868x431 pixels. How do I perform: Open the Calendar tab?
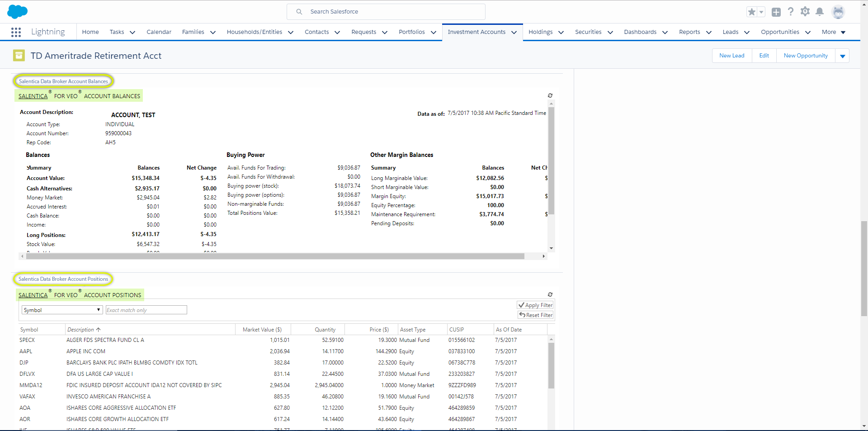(159, 32)
